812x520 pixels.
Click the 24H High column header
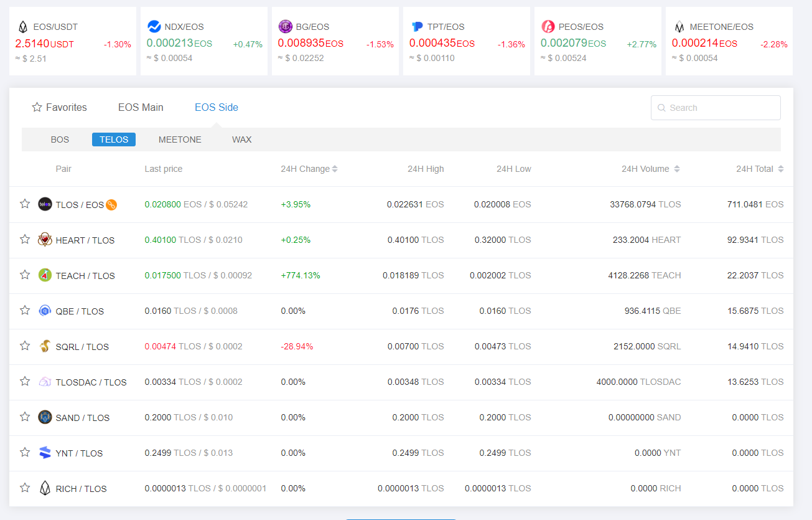point(426,169)
